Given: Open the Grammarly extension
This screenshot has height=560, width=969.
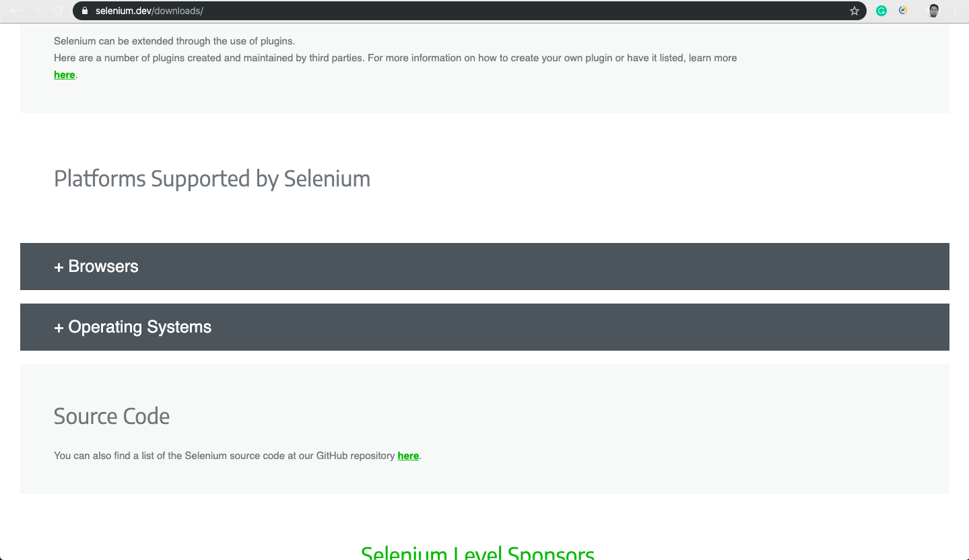Looking at the screenshot, I should tap(881, 11).
